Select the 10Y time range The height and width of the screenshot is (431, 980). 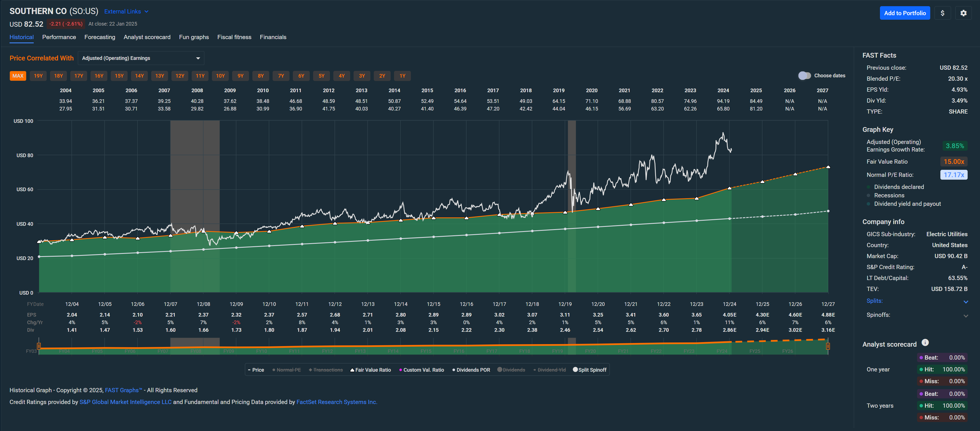(220, 76)
